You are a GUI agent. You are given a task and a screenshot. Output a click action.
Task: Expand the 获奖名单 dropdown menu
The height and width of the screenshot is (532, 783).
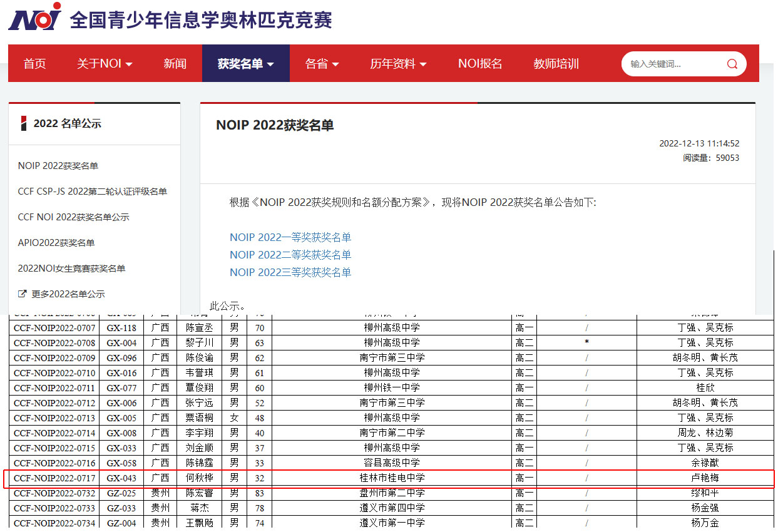pyautogui.click(x=245, y=64)
